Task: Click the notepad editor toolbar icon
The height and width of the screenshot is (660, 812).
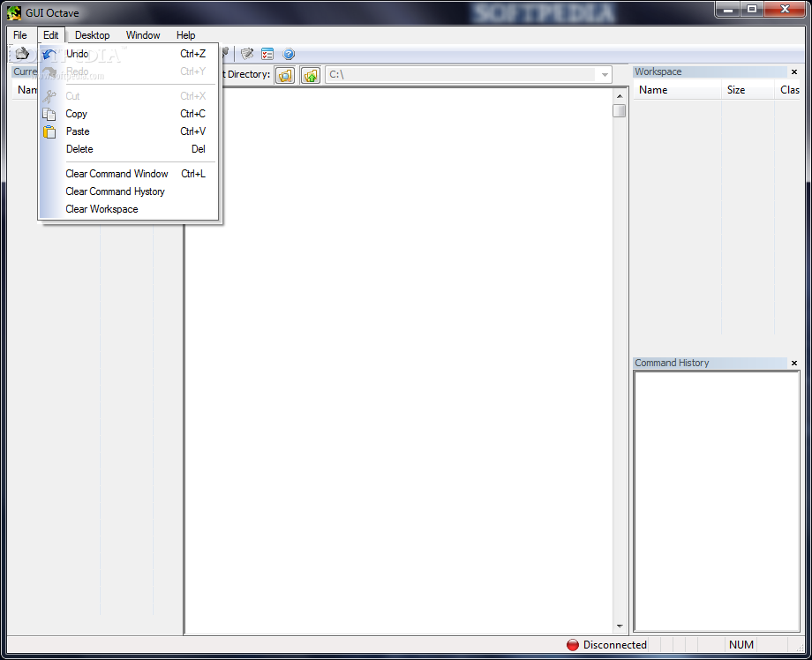Action: tap(247, 53)
